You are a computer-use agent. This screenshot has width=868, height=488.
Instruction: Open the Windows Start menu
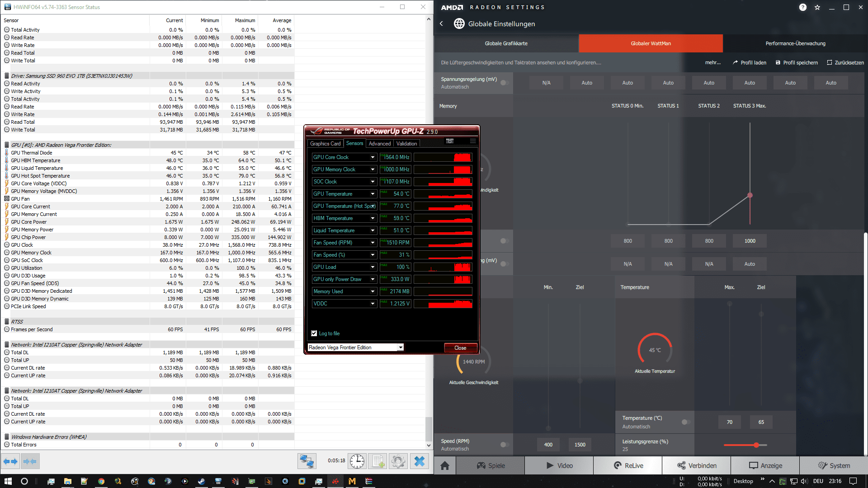[x=8, y=481]
